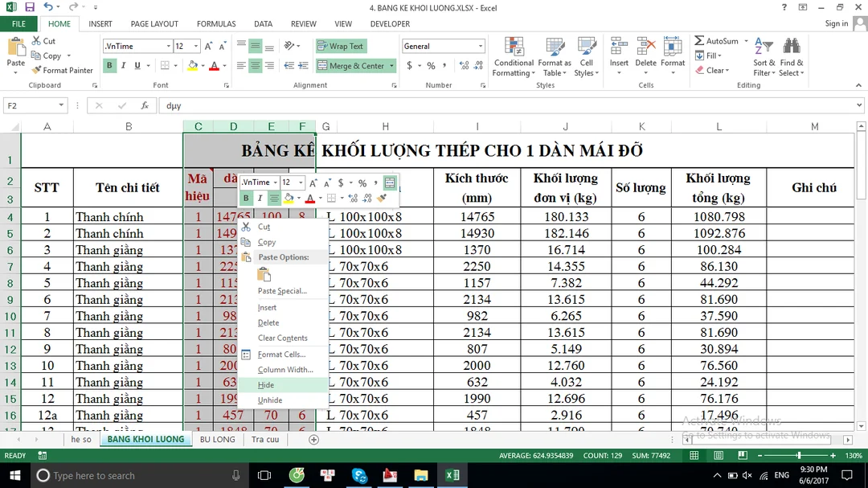Click the Copy button in Clipboard group
This screenshot has width=868, height=488.
point(47,55)
